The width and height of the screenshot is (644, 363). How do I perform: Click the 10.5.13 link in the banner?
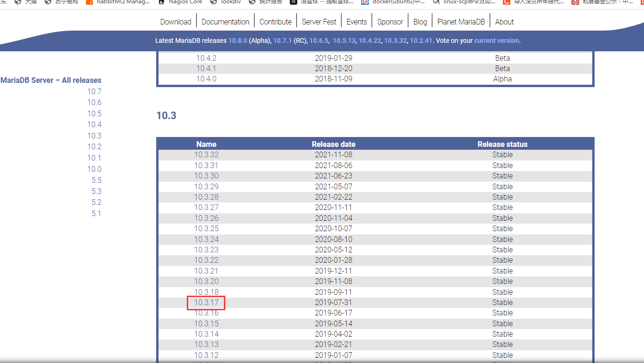344,40
